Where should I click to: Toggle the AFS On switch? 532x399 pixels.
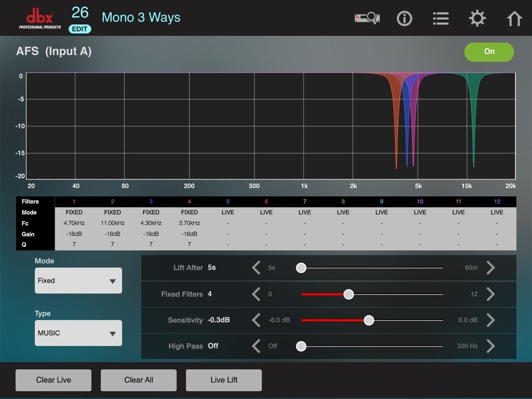pos(489,52)
